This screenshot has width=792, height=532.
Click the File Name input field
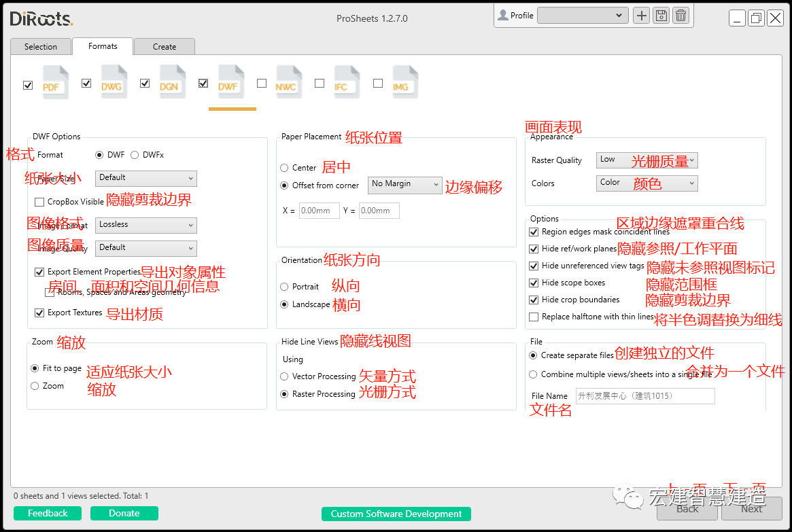646,396
